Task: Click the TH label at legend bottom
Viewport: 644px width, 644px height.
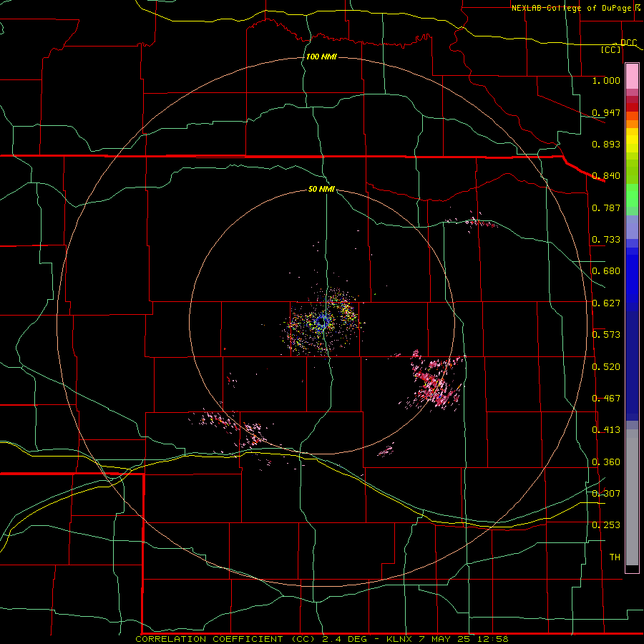Action: pyautogui.click(x=615, y=557)
